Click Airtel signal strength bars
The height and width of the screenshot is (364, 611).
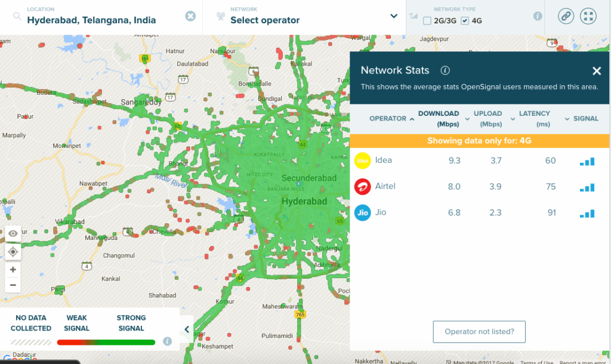[587, 187]
